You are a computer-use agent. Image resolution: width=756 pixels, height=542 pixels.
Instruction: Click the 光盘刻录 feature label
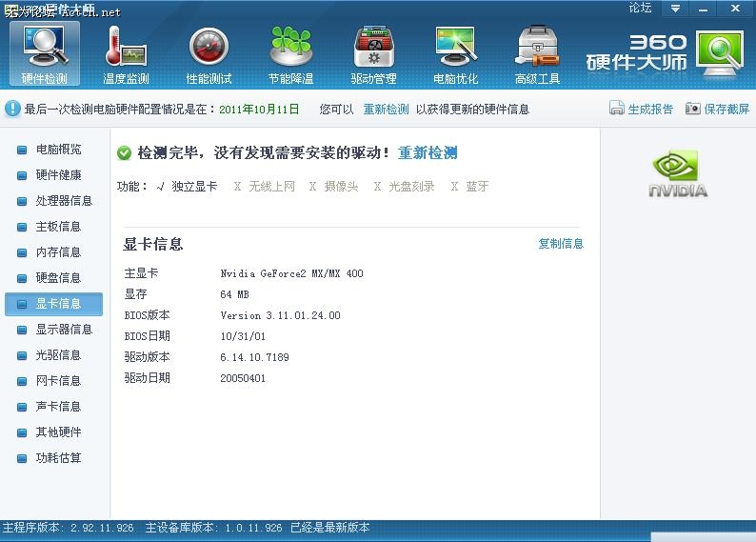click(x=411, y=186)
